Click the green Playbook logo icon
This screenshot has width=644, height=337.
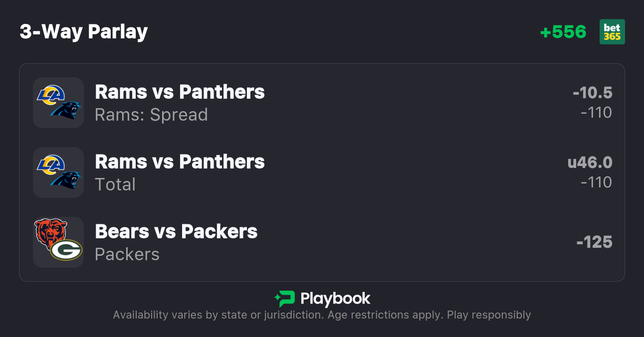pos(285,299)
